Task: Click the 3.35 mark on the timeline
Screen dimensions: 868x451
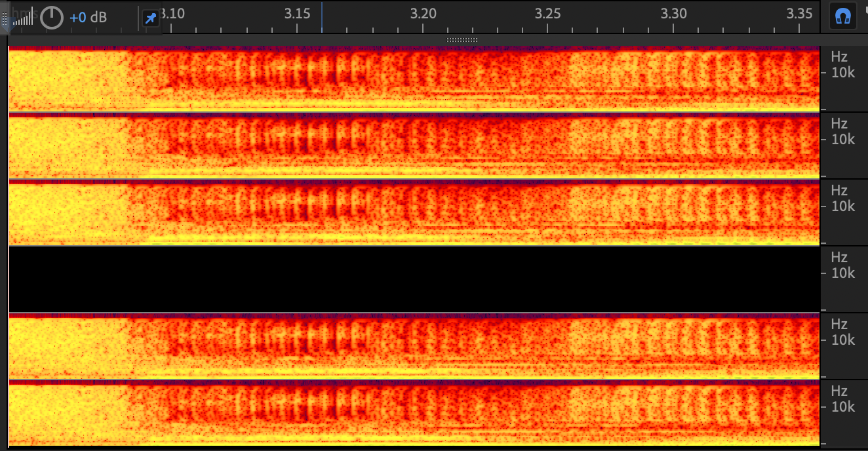Action: pyautogui.click(x=799, y=14)
